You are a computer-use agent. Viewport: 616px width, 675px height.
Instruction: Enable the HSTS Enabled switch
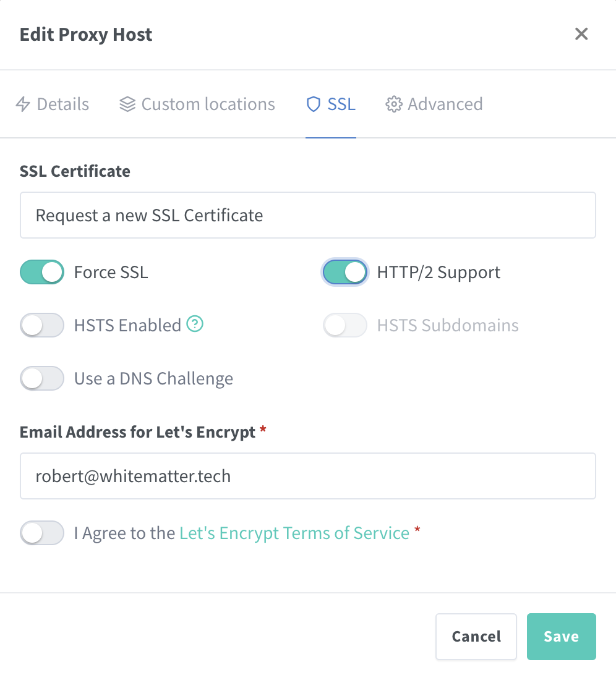(42, 325)
